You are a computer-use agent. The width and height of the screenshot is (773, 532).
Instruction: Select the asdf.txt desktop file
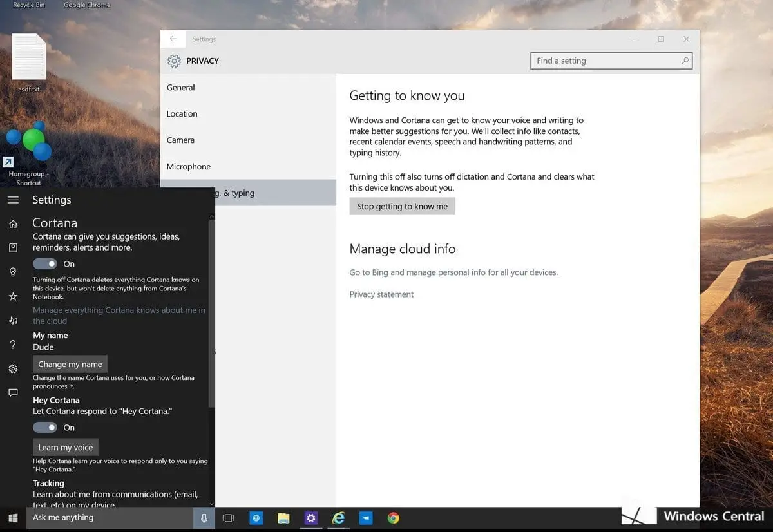pos(29,62)
